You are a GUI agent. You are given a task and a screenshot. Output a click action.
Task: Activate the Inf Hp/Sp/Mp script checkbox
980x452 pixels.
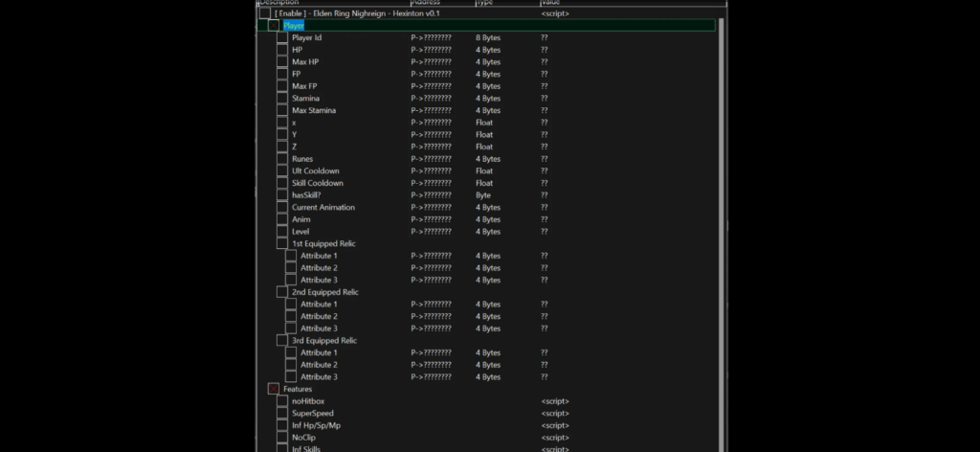pyautogui.click(x=282, y=425)
